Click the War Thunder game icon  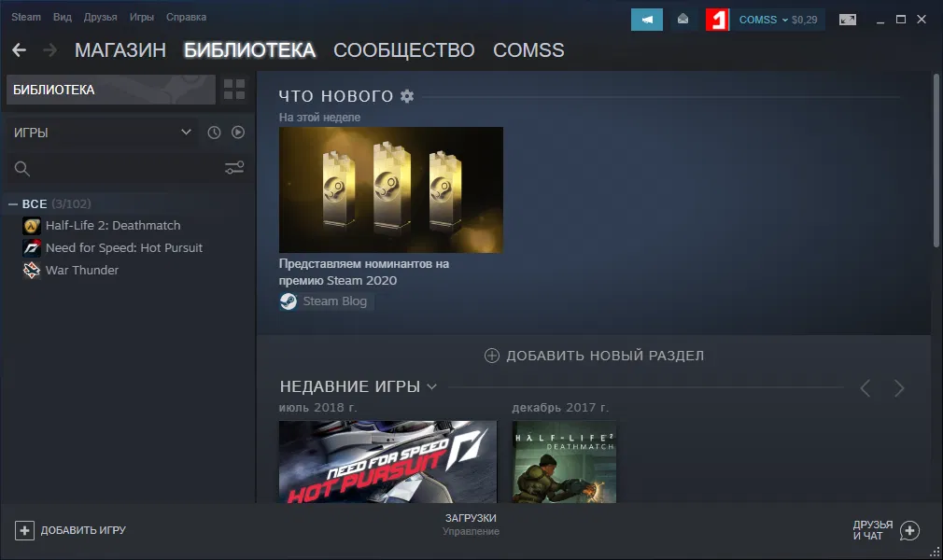point(31,270)
